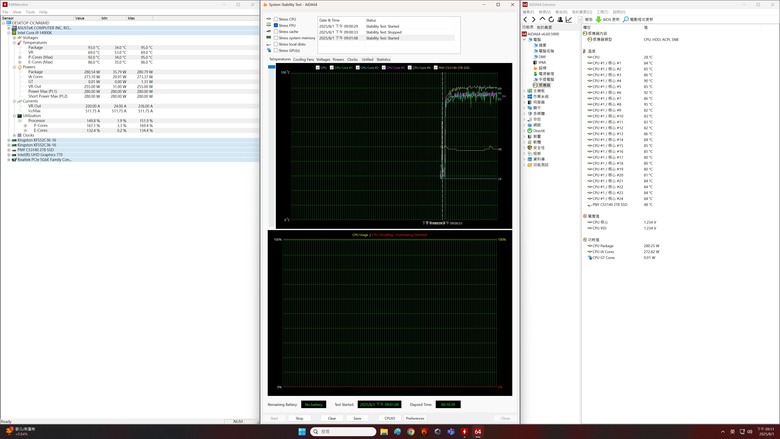Expand the ASUSTeK COMPUTER INC. node
The width and height of the screenshot is (780, 439).
point(8,28)
